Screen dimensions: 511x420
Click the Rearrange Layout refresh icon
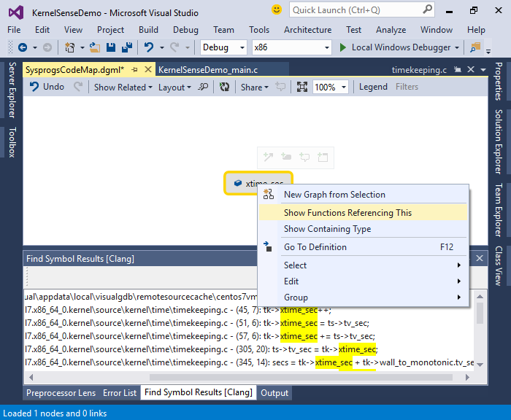(224, 87)
